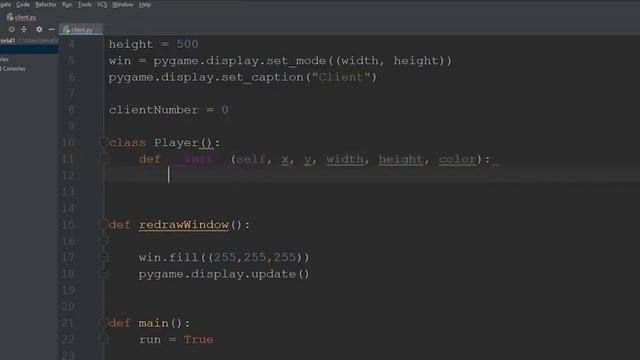640x360 pixels.
Task: Open the Run menu
Action: tap(67, 4)
